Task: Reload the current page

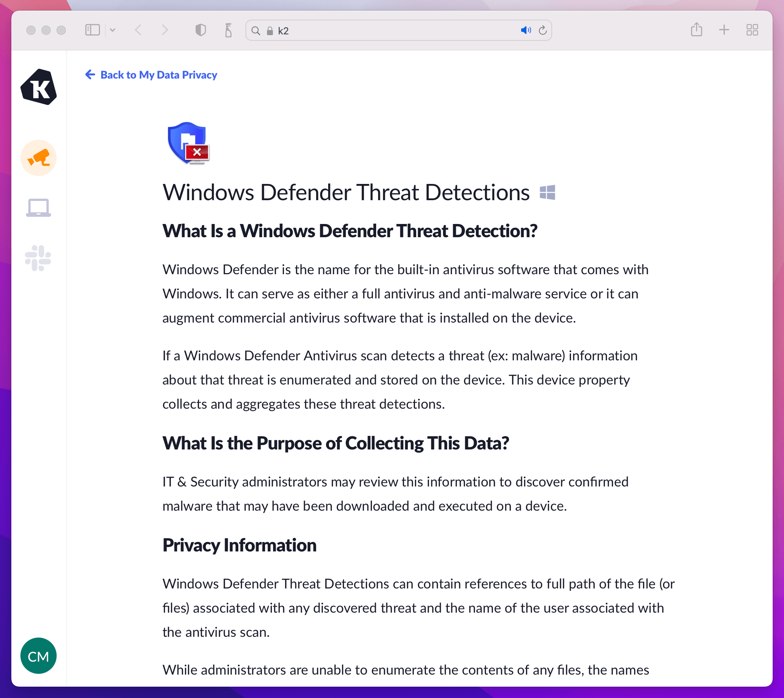Action: [542, 30]
